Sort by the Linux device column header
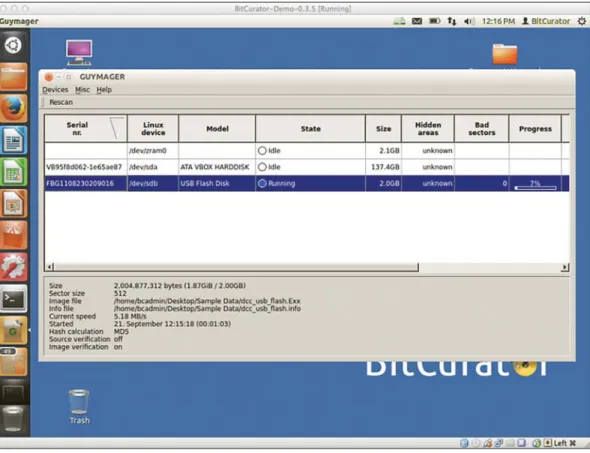This screenshot has height=453, width=590. point(153,129)
